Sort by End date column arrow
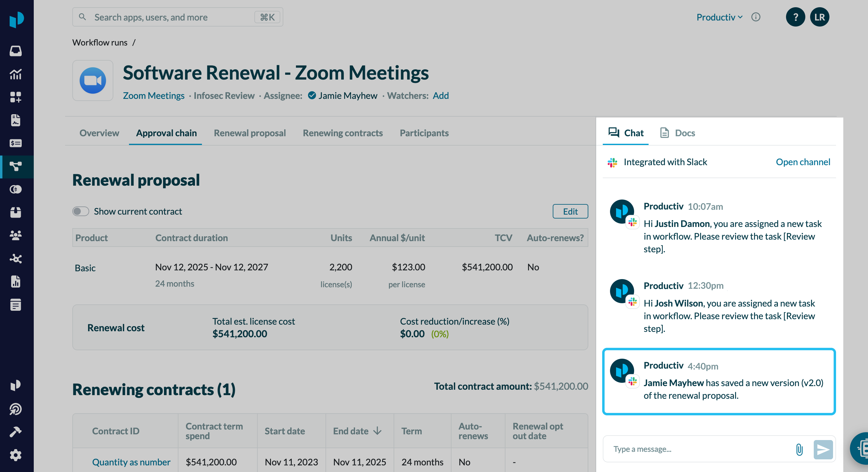868x472 pixels. [377, 431]
